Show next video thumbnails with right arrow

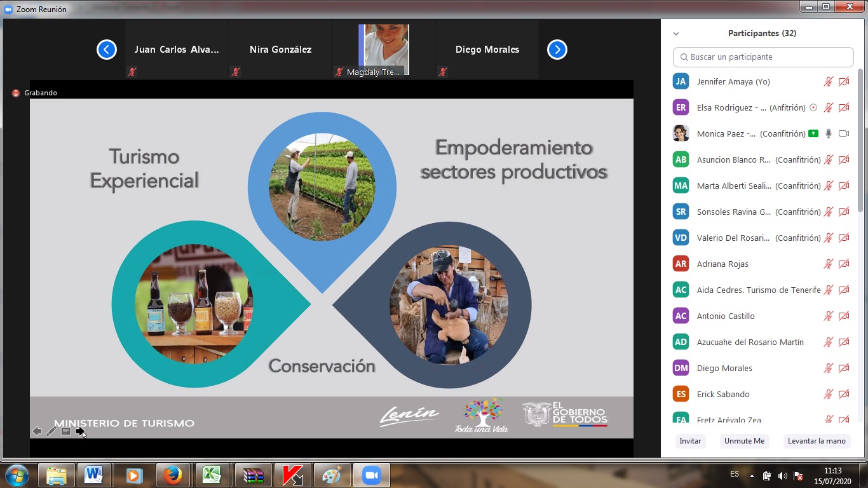(557, 50)
